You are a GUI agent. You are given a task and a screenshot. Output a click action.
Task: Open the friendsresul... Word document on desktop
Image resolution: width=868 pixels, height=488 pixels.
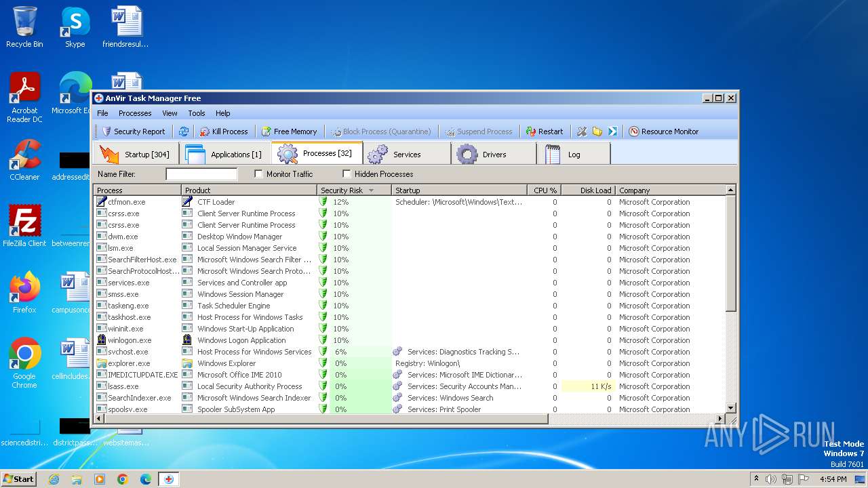[125, 27]
